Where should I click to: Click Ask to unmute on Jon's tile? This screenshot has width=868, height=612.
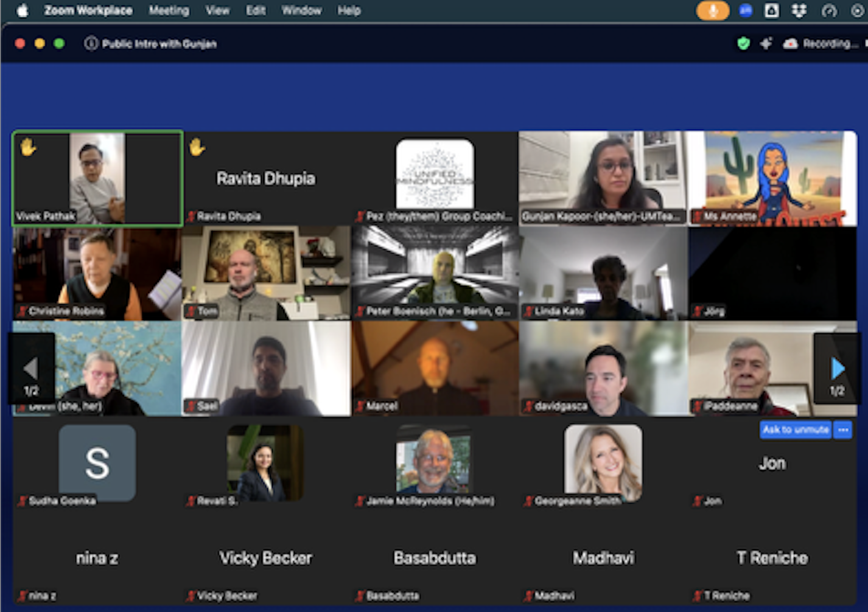tap(796, 429)
